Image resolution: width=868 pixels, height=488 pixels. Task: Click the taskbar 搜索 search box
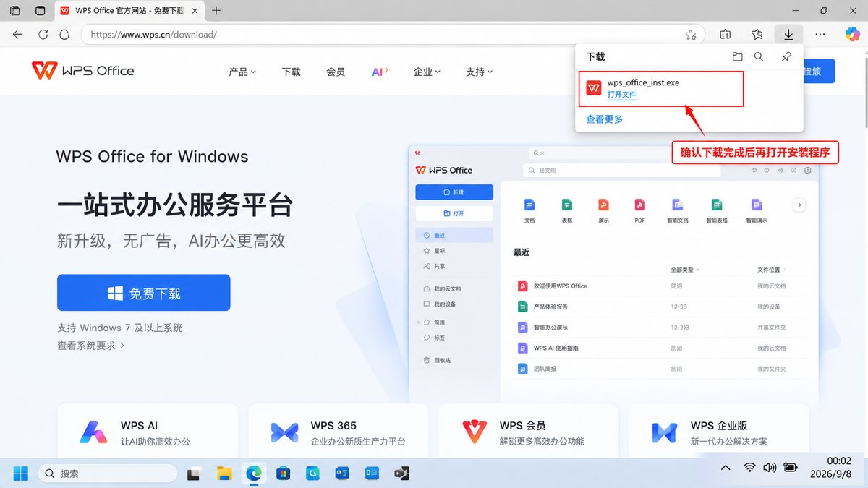[107, 474]
